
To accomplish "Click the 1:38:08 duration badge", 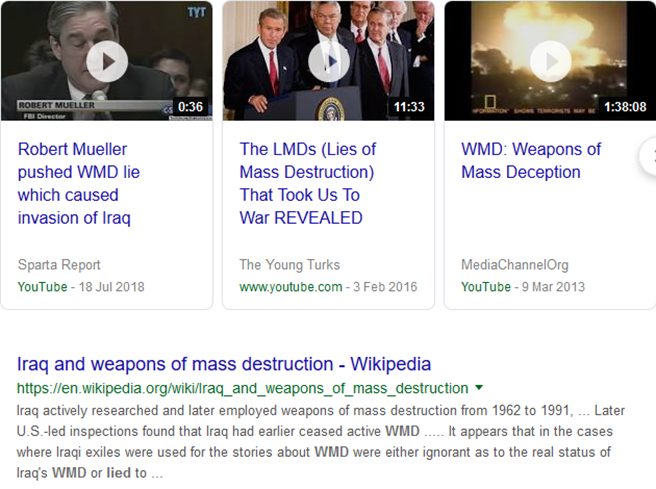I will [625, 107].
